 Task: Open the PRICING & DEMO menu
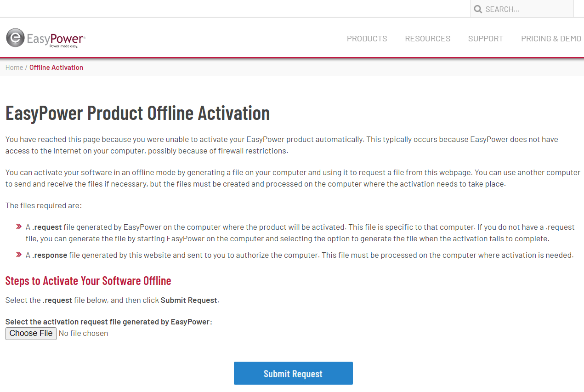551,39
